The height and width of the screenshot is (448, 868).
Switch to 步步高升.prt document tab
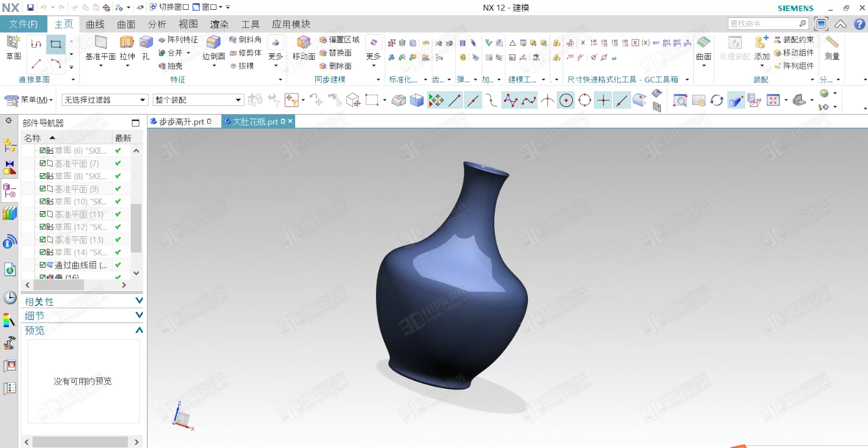[x=181, y=122]
